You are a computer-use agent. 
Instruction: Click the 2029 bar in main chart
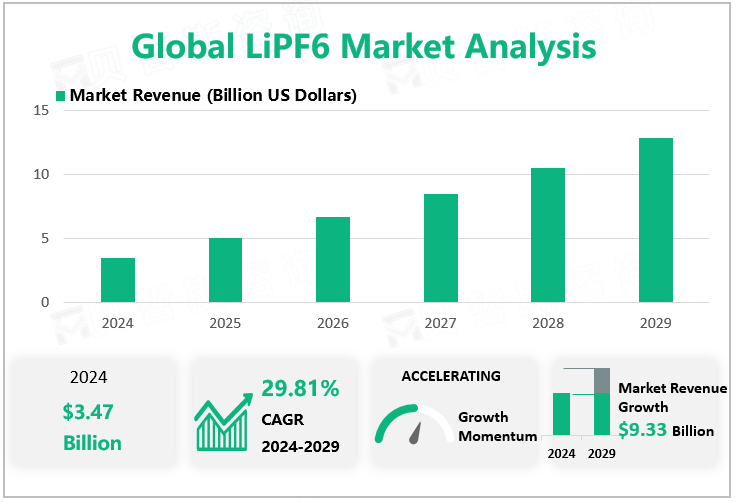click(656, 220)
